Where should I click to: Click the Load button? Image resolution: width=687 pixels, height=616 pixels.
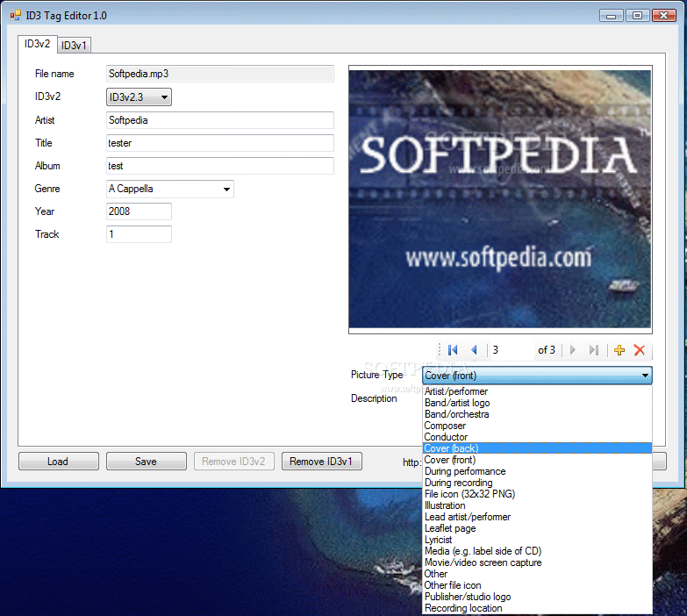(58, 462)
